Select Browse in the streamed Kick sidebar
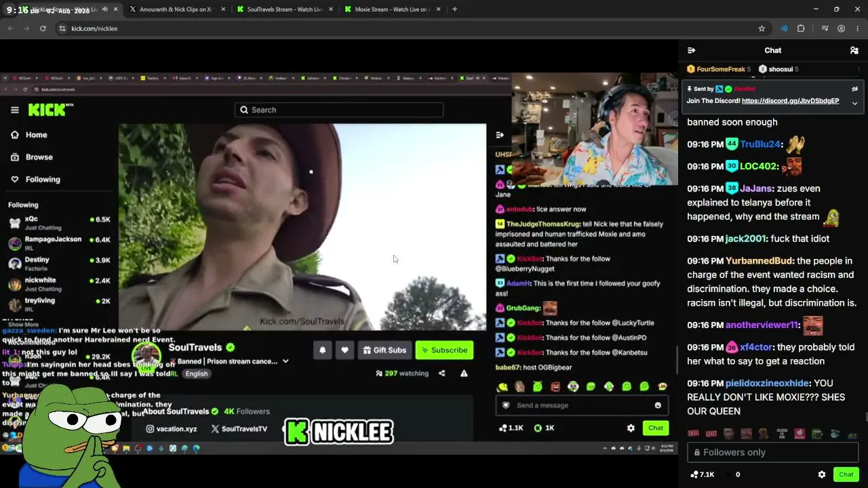Screen dimensions: 868x488 pyautogui.click(x=32, y=157)
